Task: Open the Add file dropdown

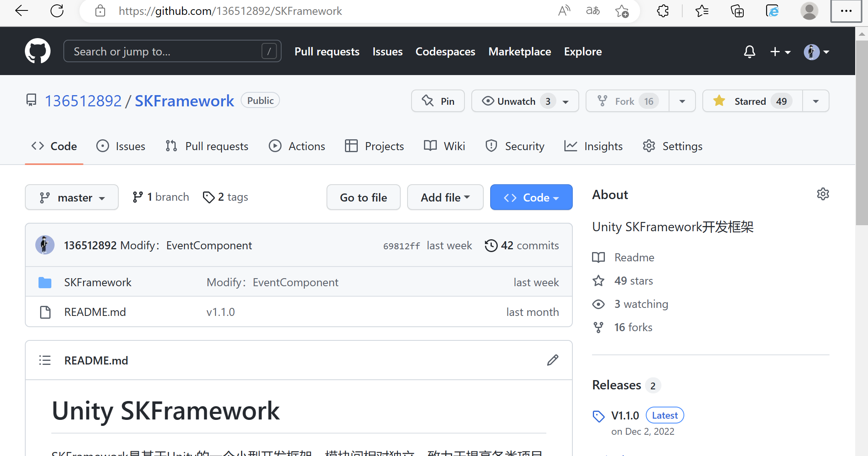Action: [x=445, y=197]
